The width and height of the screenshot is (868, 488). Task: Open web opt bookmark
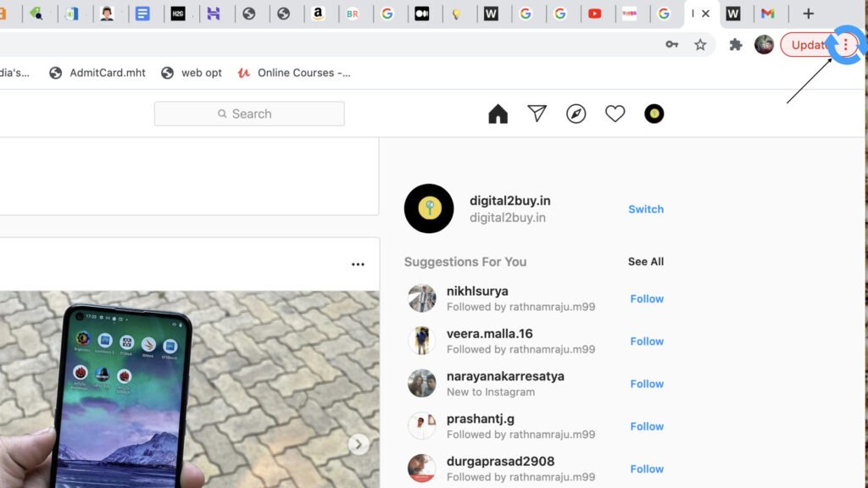(192, 73)
